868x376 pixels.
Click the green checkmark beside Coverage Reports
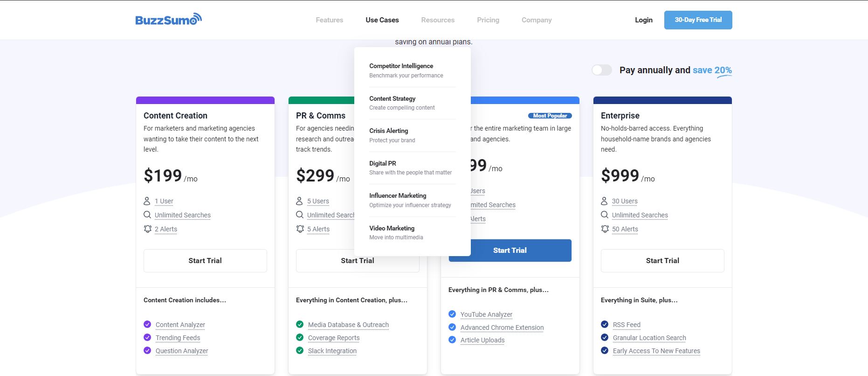300,337
